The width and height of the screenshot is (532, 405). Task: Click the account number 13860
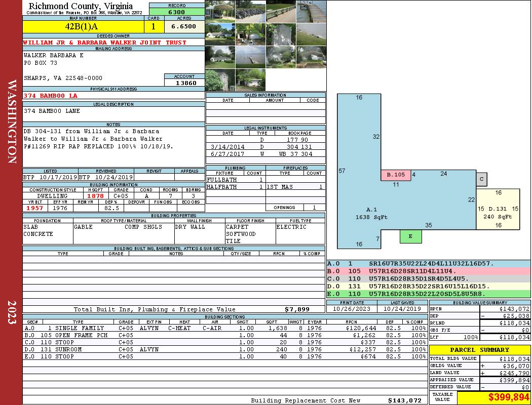(x=184, y=83)
